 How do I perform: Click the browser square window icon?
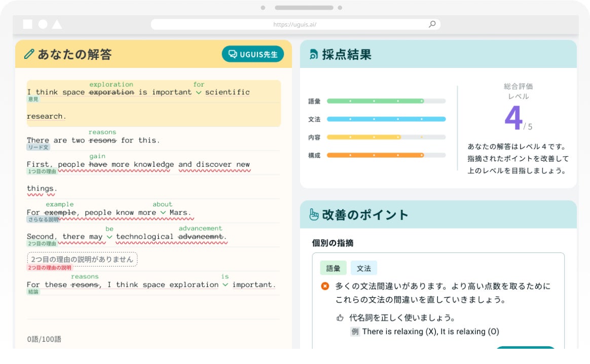click(x=27, y=24)
